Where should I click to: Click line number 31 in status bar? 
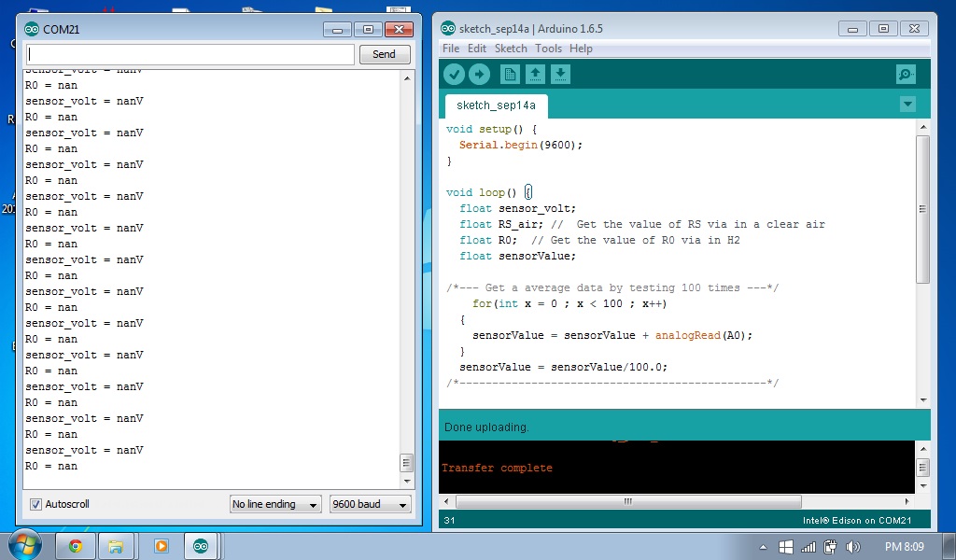(x=449, y=521)
